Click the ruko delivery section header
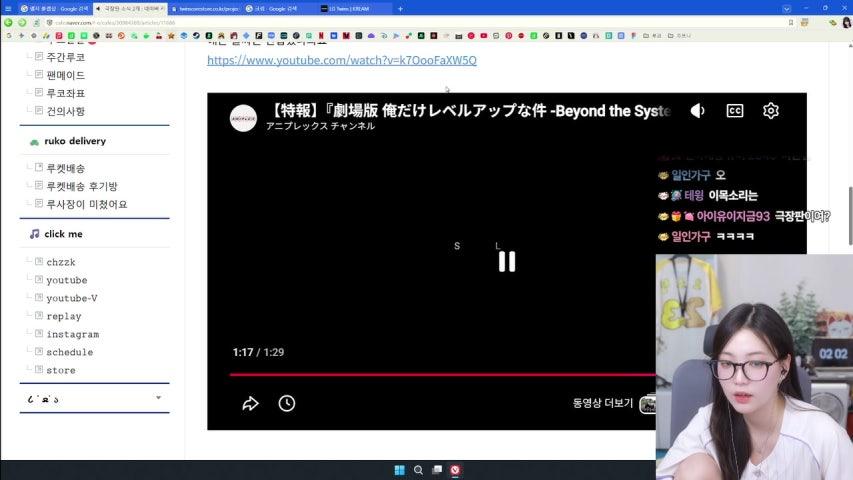 75,141
